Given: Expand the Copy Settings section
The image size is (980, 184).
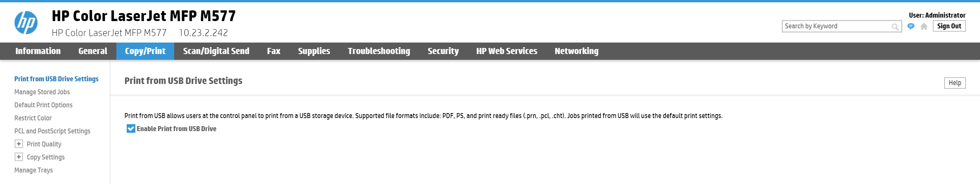Looking at the screenshot, I should (19, 157).
